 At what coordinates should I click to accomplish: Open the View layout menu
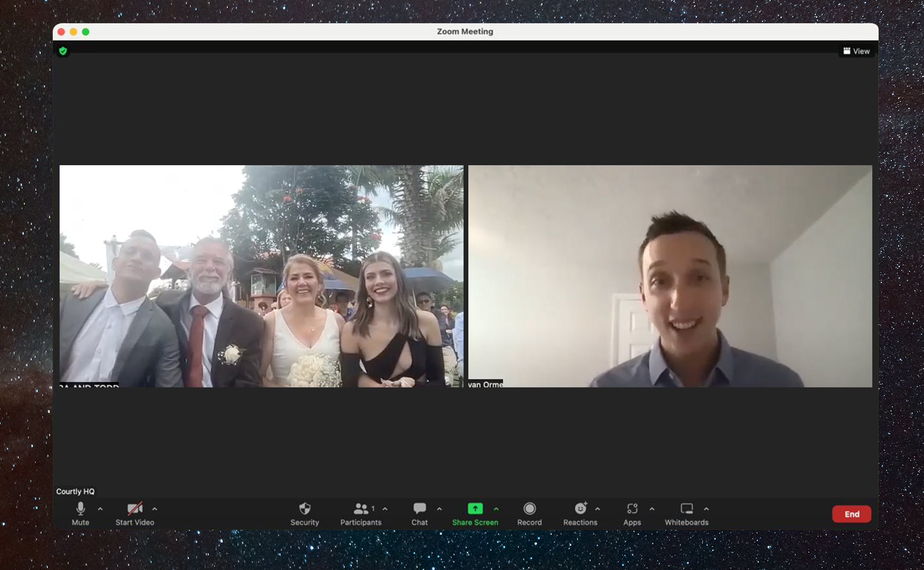pos(856,51)
